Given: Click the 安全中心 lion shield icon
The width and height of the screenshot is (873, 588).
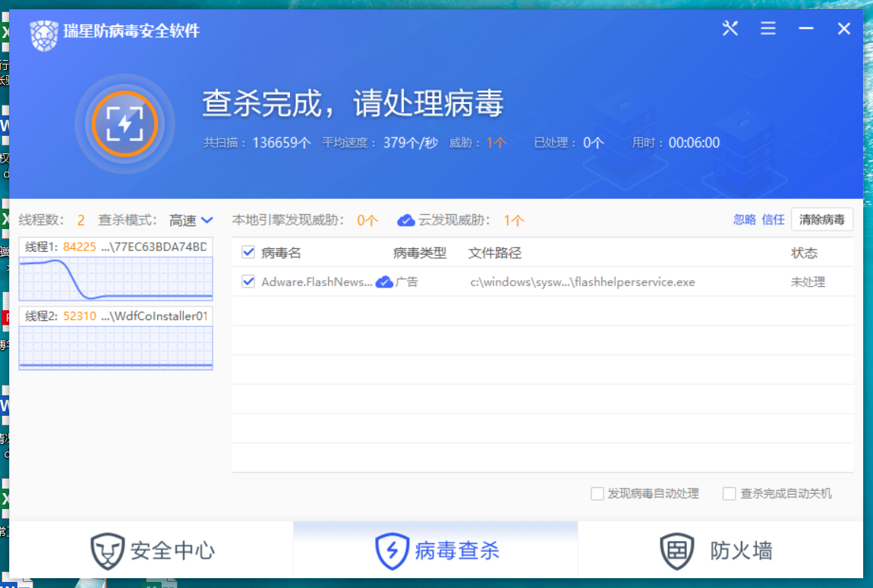Looking at the screenshot, I should pos(107,551).
